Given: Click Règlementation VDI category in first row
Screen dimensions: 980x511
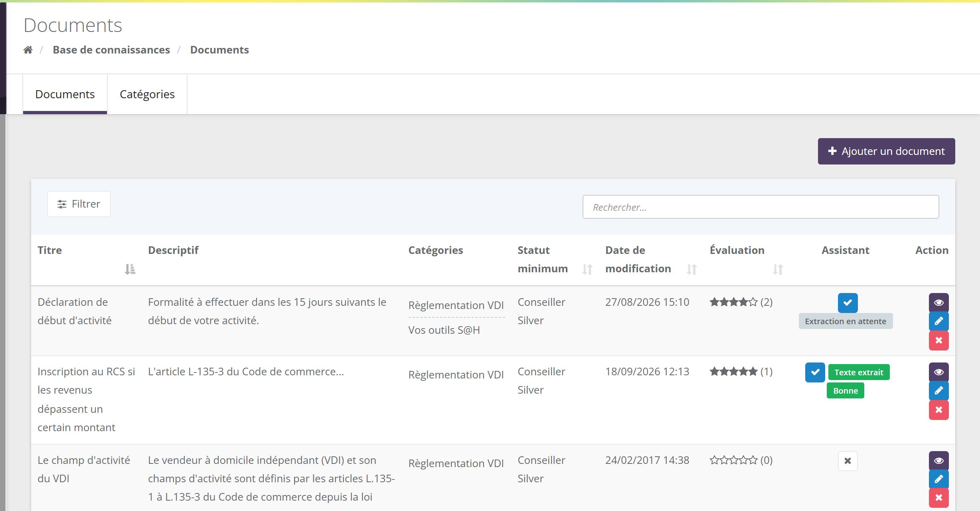Looking at the screenshot, I should click(456, 305).
